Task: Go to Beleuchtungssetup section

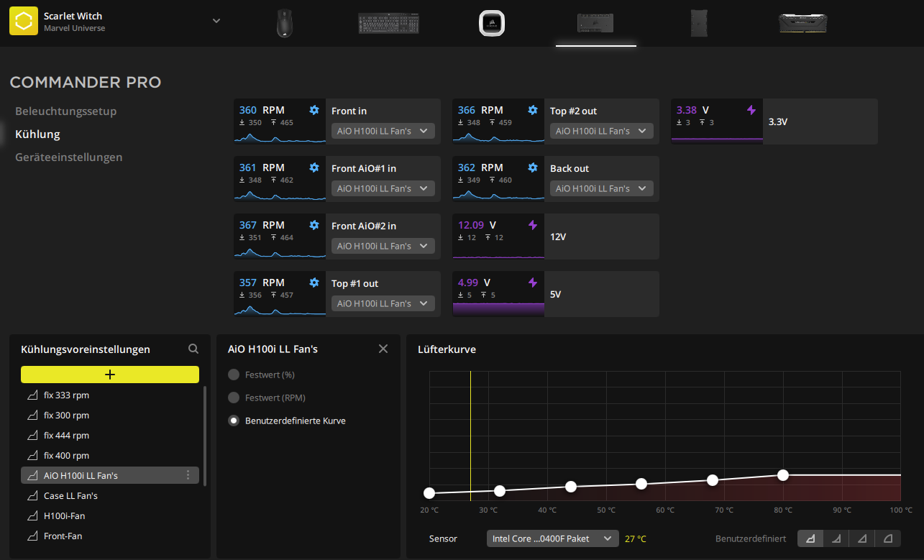Action: click(x=65, y=111)
